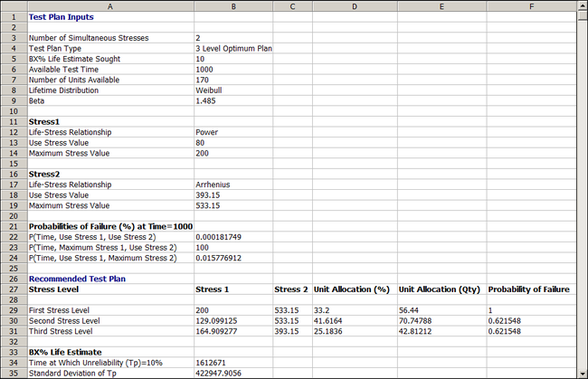Select Beta value 1.485
The height and width of the screenshot is (379, 588).
[x=233, y=100]
